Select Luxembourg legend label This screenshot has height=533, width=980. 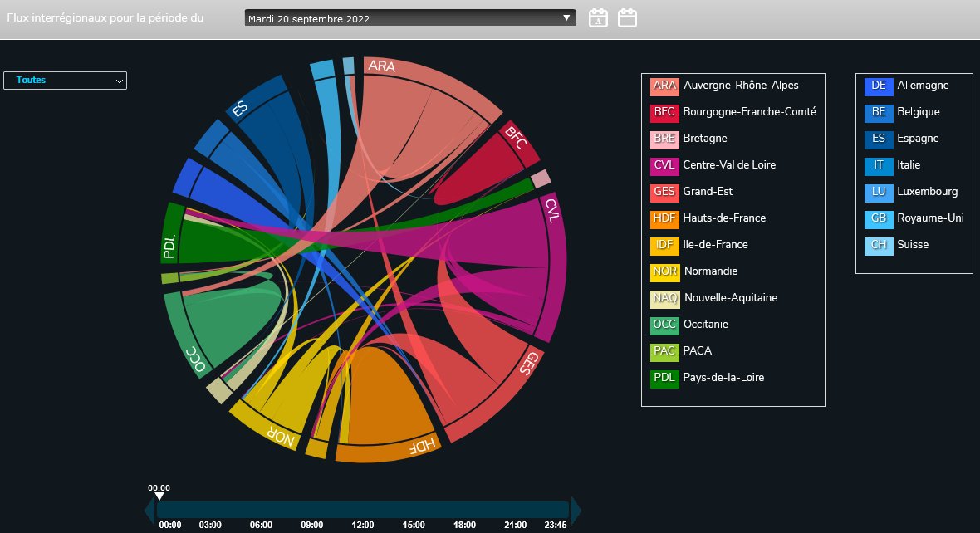[x=928, y=192]
